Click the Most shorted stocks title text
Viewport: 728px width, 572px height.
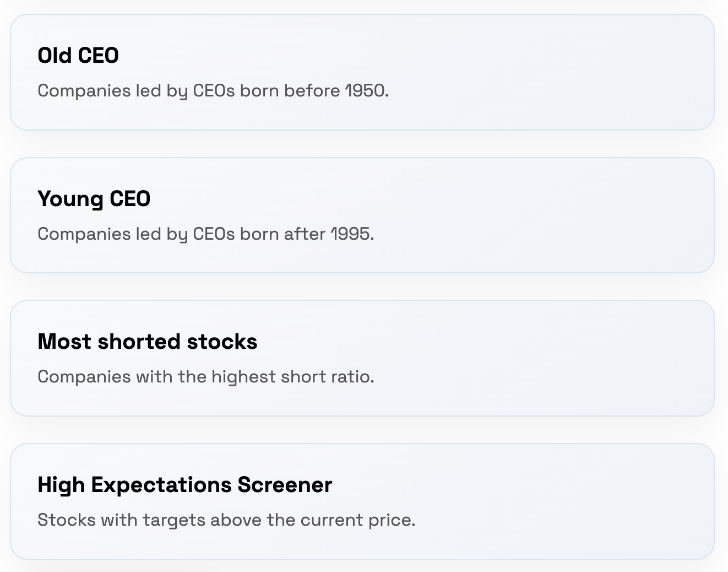tap(147, 342)
